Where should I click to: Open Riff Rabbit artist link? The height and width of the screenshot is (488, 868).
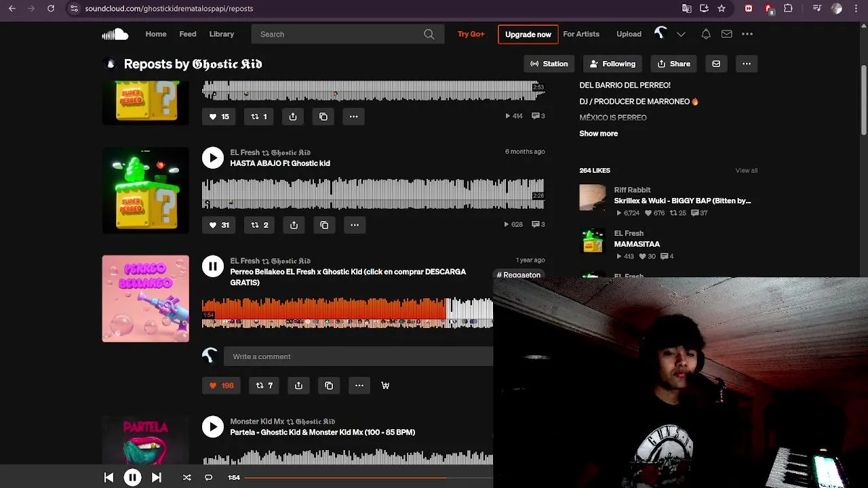[632, 190]
